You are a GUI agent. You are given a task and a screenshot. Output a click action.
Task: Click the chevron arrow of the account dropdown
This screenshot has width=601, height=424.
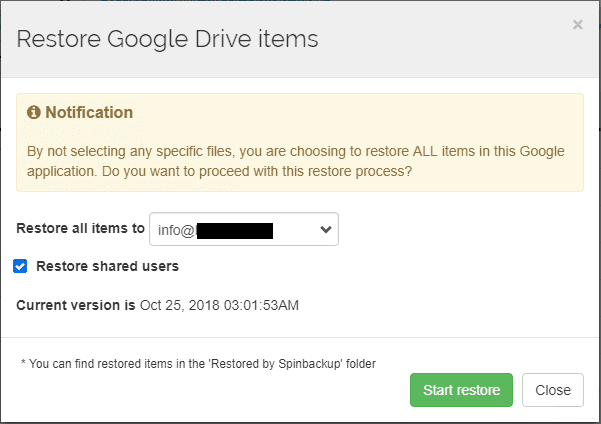point(325,229)
